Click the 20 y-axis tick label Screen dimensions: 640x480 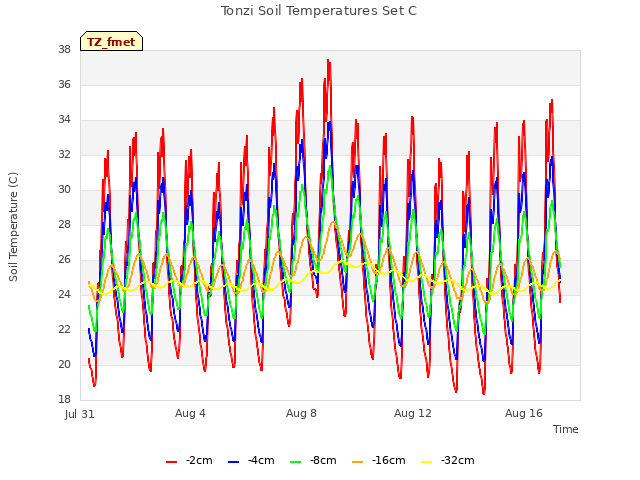tap(64, 364)
